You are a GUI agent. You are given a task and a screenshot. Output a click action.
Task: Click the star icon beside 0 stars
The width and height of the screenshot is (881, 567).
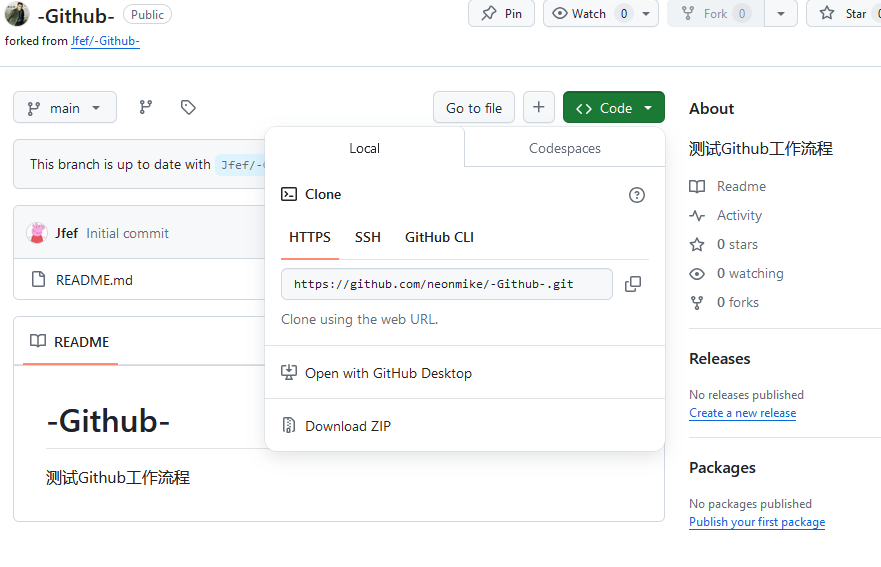coord(697,244)
